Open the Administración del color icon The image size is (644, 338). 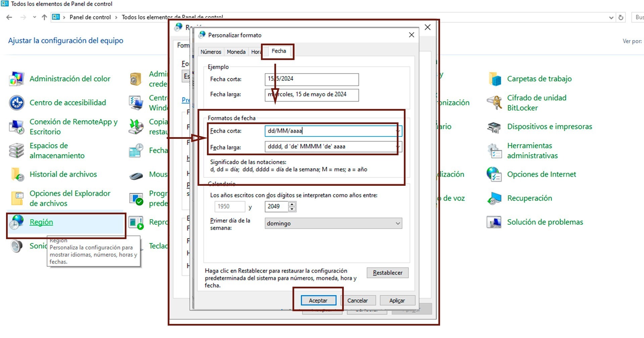(16, 79)
